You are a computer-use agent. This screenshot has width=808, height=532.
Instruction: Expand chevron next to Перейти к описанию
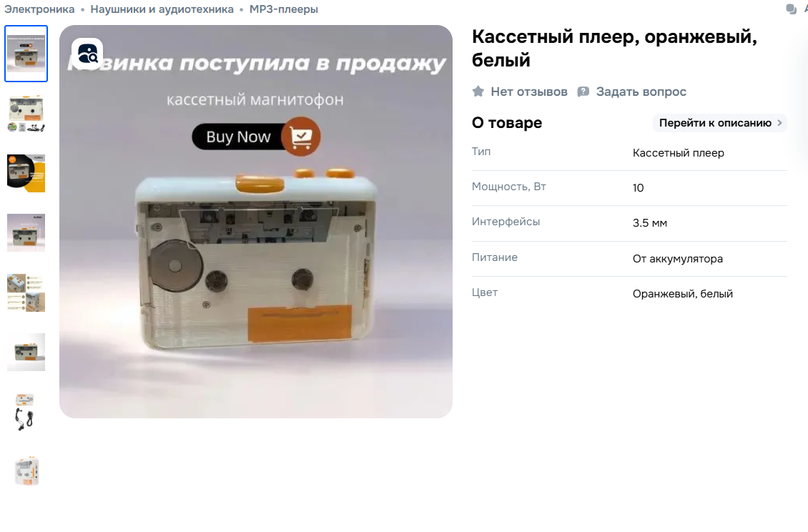[x=779, y=123]
